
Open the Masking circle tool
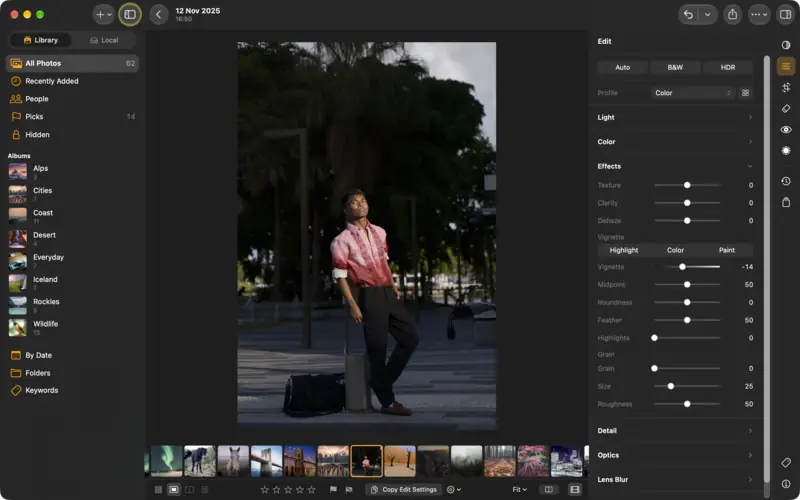click(786, 151)
